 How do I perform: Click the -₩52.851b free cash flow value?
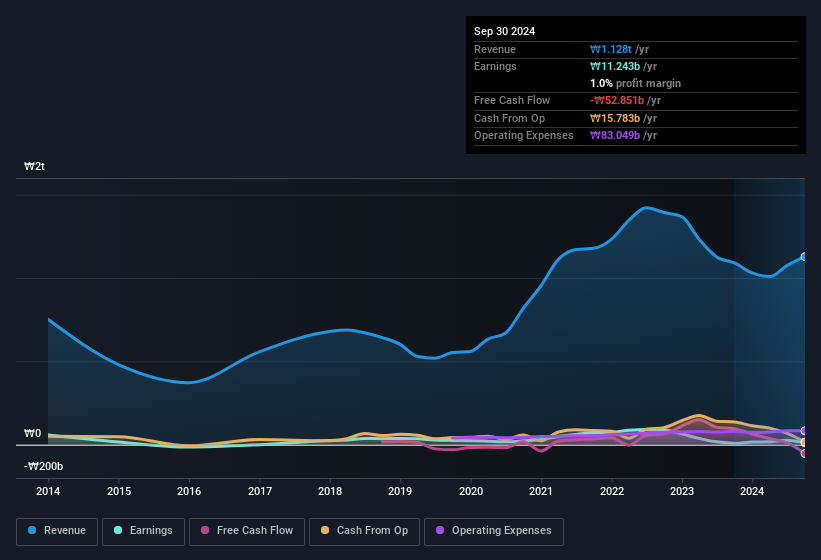pos(617,100)
